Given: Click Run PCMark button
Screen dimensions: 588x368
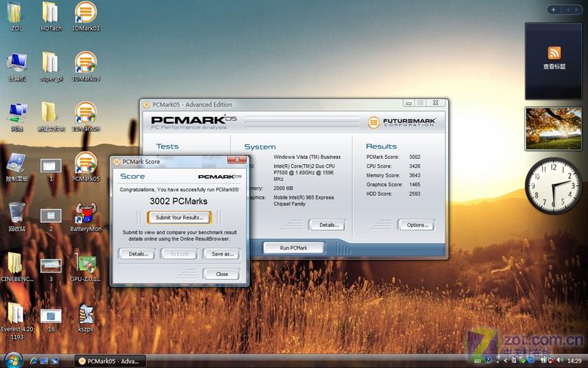Looking at the screenshot, I should [x=293, y=248].
